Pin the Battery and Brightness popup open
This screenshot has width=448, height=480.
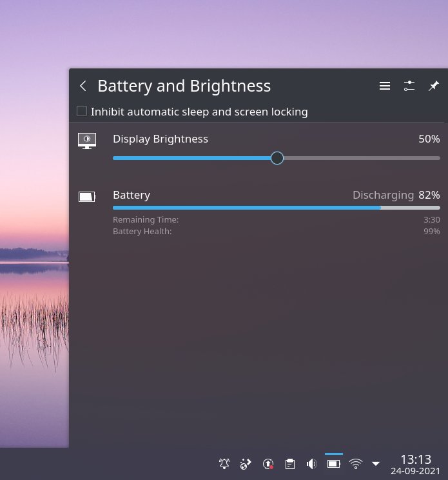click(434, 86)
